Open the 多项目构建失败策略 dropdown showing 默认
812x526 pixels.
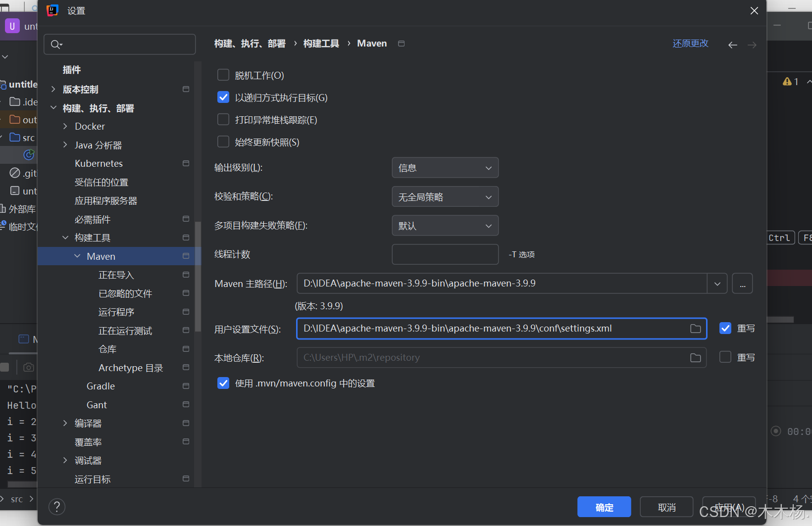(x=445, y=226)
